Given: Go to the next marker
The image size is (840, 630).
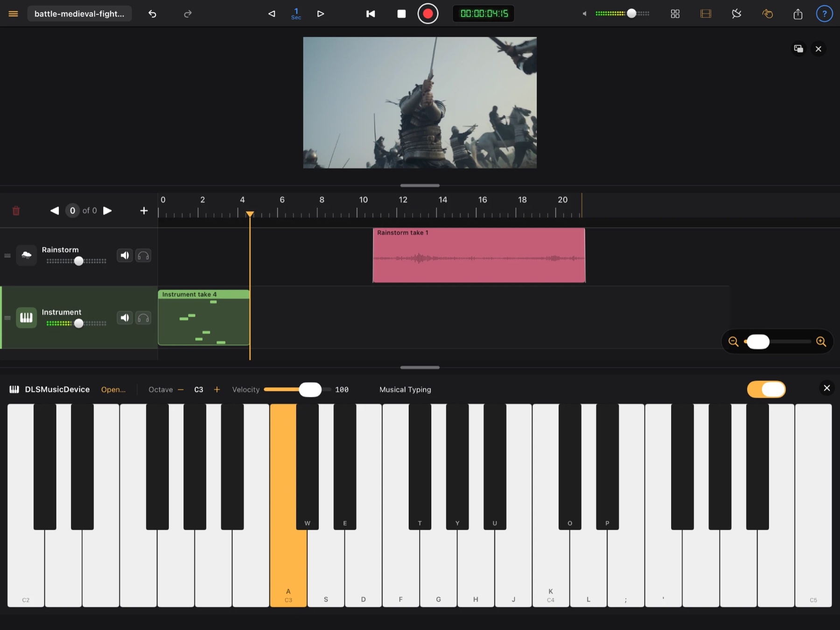Looking at the screenshot, I should (107, 211).
